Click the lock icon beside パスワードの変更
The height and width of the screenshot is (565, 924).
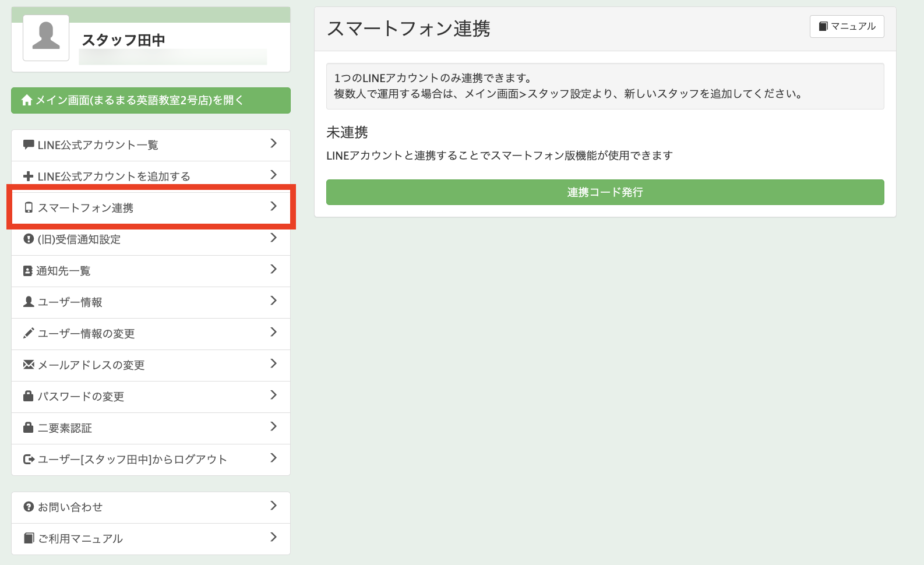click(29, 396)
